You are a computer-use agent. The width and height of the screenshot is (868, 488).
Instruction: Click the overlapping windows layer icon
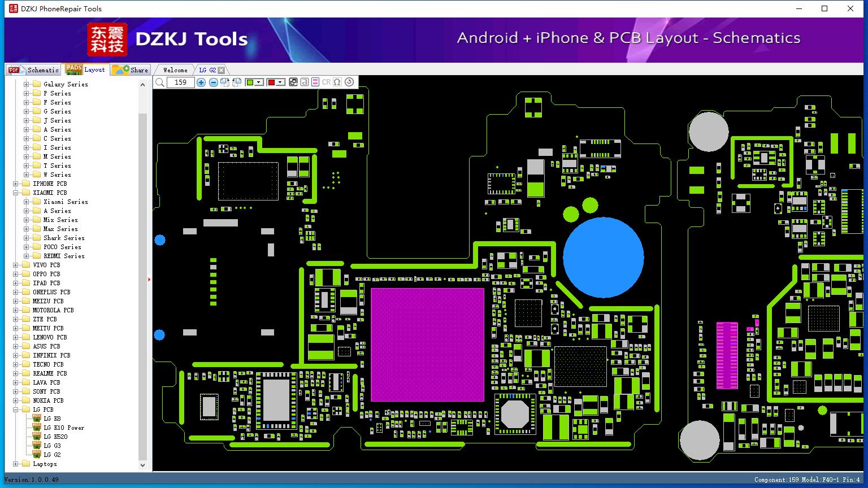[293, 82]
